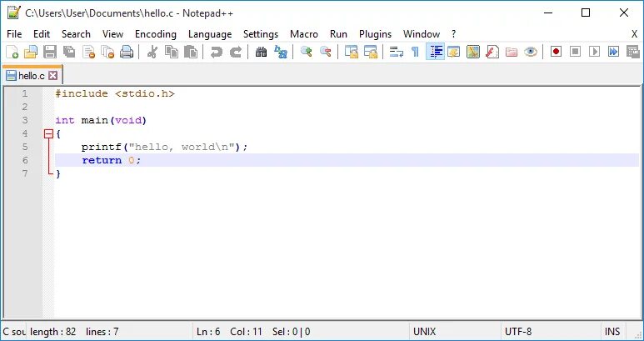Click the 'length : 82' status text
Screen dimensions: 644x341
tap(53, 332)
